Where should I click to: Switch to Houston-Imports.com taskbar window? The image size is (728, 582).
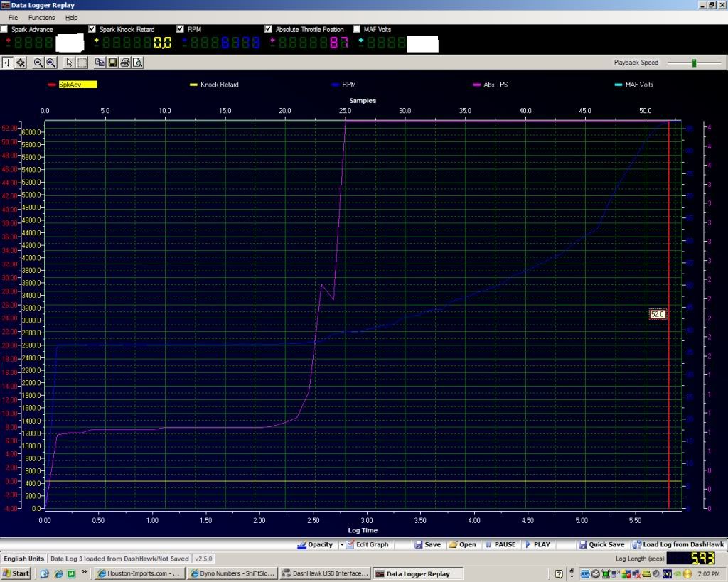tap(140, 574)
